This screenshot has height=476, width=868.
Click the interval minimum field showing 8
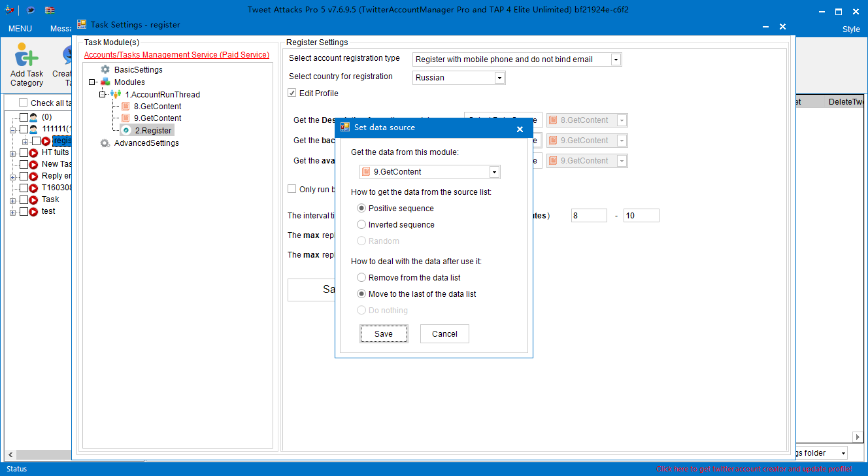(x=589, y=215)
